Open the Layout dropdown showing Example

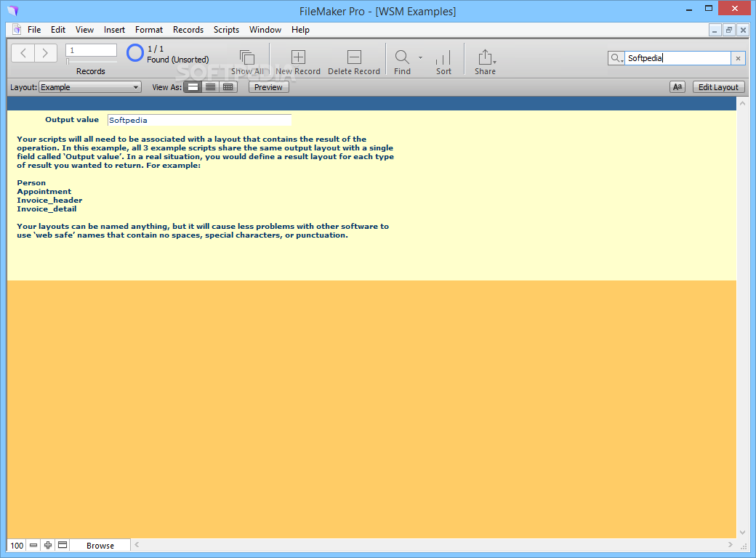pos(89,87)
